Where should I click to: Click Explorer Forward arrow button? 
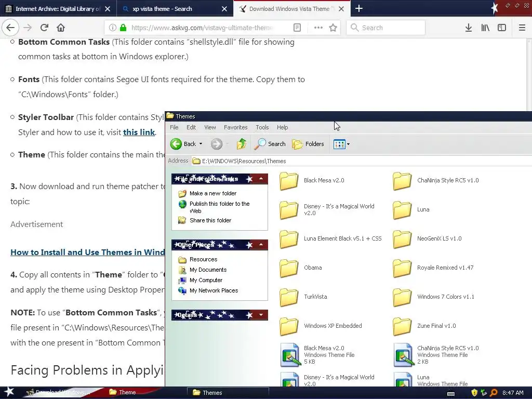coord(217,144)
